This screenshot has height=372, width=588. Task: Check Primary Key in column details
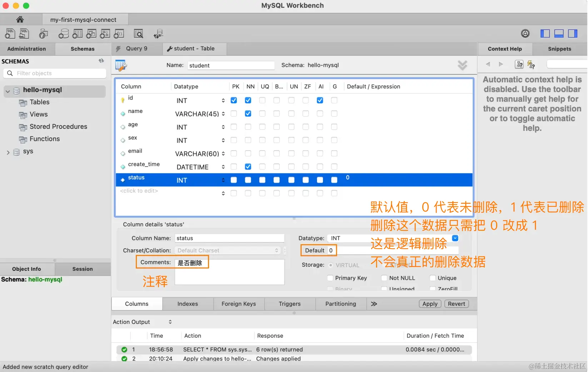point(330,278)
